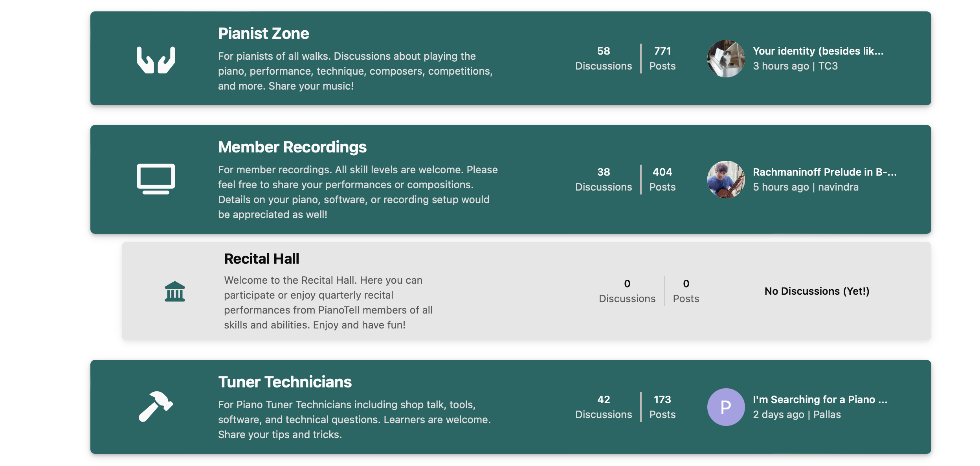Click the "No Discussions (Yet!)" text
The height and width of the screenshot is (466, 980).
817,291
